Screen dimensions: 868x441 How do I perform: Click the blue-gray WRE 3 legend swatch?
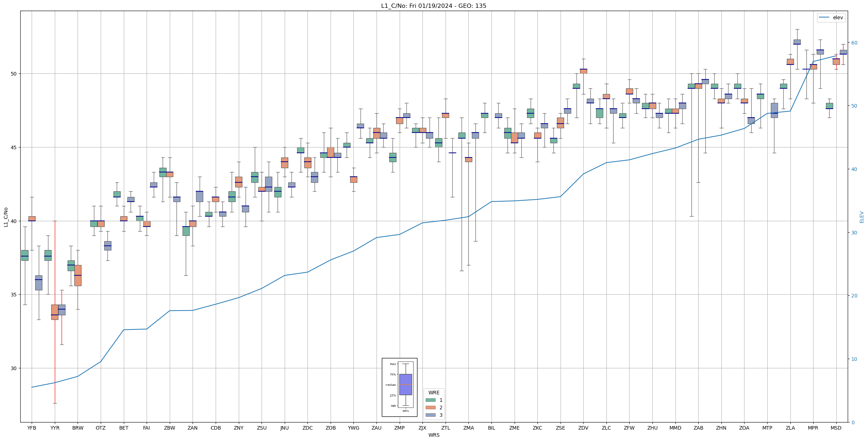point(430,415)
